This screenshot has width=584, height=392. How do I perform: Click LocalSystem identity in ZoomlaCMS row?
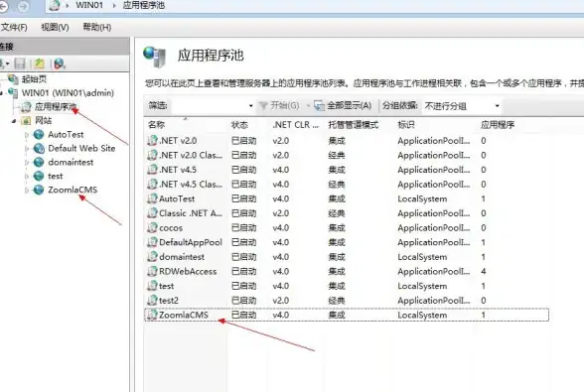422,315
